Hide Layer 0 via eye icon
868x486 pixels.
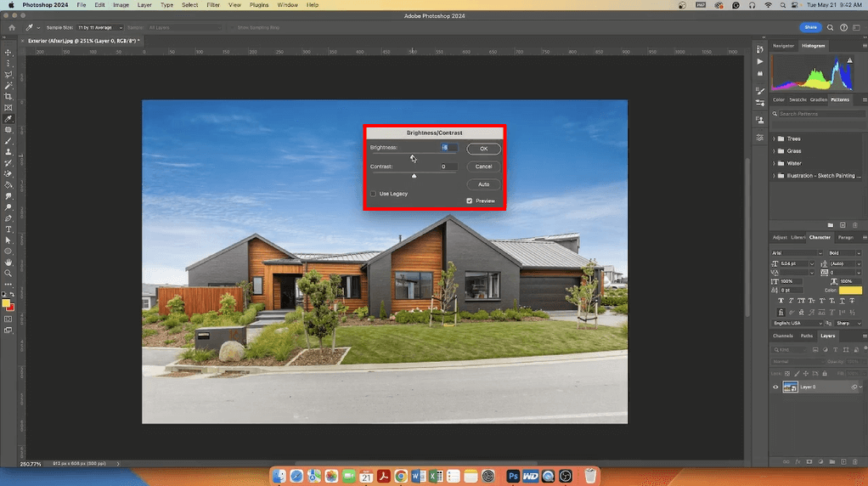click(x=775, y=387)
